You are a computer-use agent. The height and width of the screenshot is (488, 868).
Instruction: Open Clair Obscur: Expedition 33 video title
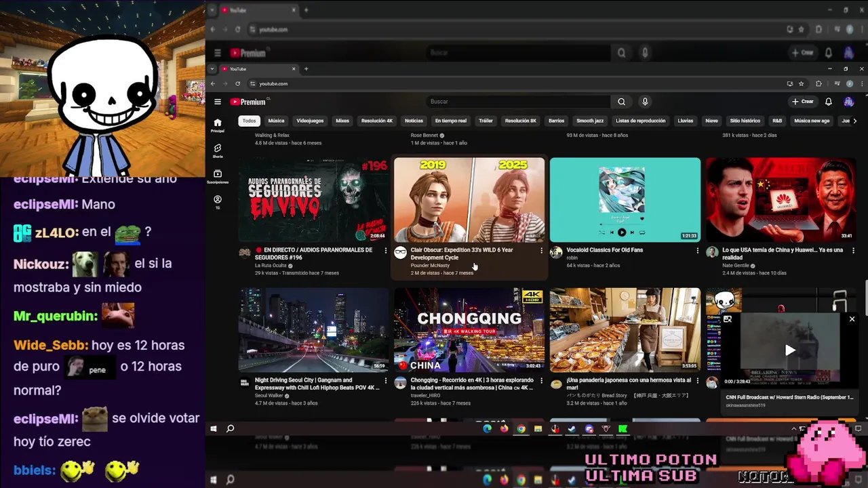click(462, 253)
